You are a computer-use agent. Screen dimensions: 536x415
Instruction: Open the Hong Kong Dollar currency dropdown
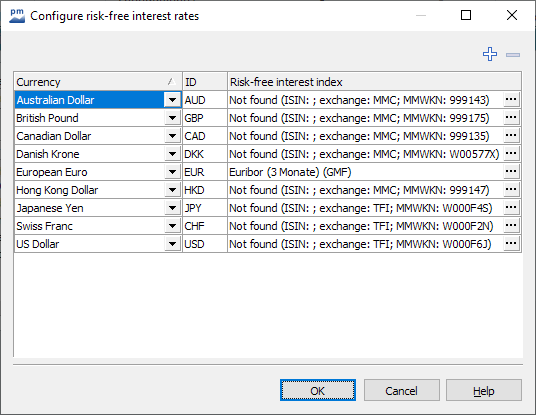pos(172,190)
